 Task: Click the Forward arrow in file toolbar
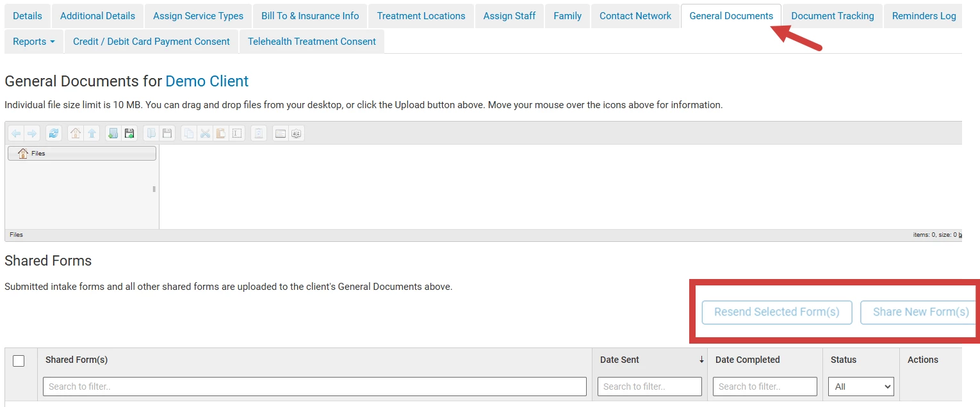coord(31,133)
